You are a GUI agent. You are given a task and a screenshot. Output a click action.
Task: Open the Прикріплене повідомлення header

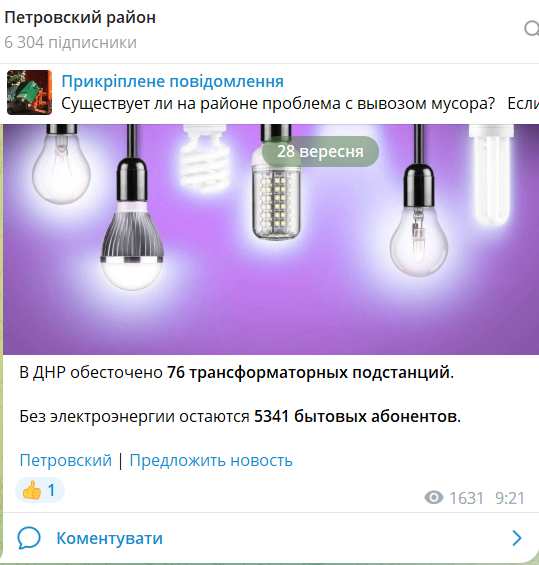(173, 81)
